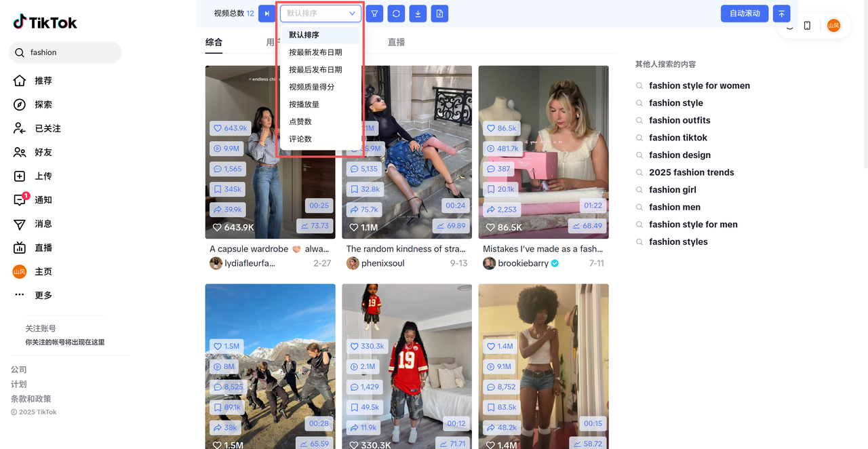Open the 默认排序 sort dropdown box
The image size is (868, 449).
320,14
